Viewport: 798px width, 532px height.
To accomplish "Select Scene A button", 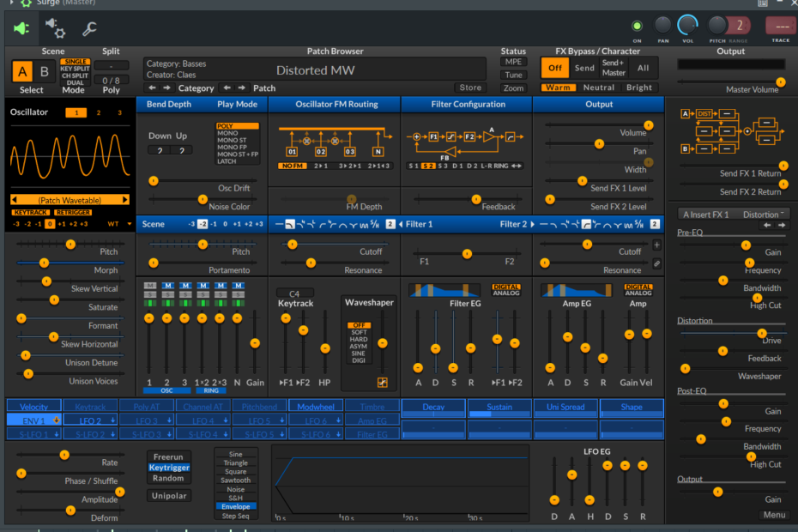I will click(x=22, y=72).
